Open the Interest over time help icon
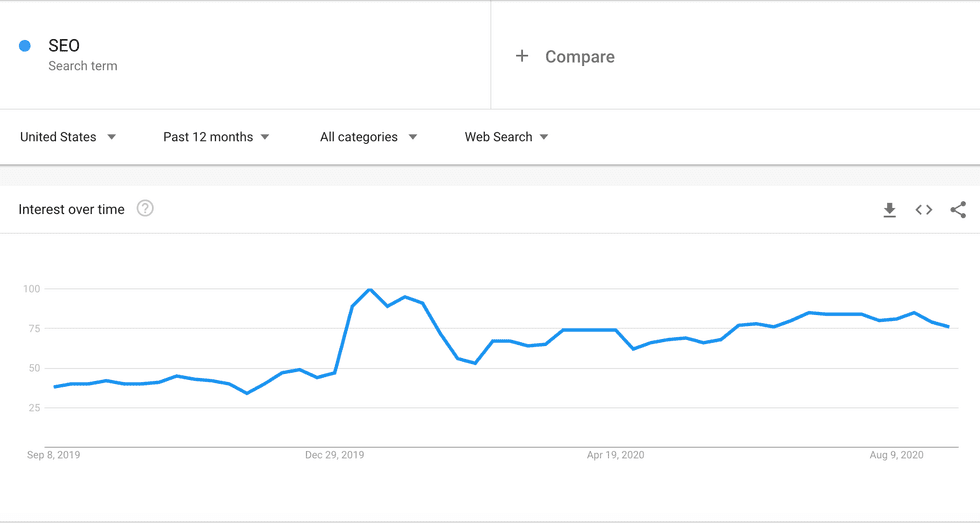 click(x=145, y=209)
